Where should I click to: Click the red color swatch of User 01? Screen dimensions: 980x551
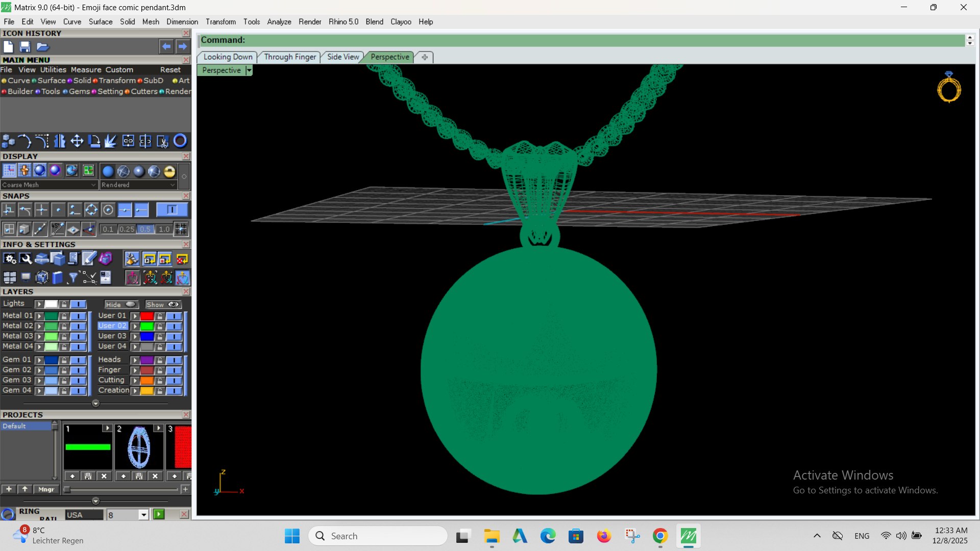[147, 316]
